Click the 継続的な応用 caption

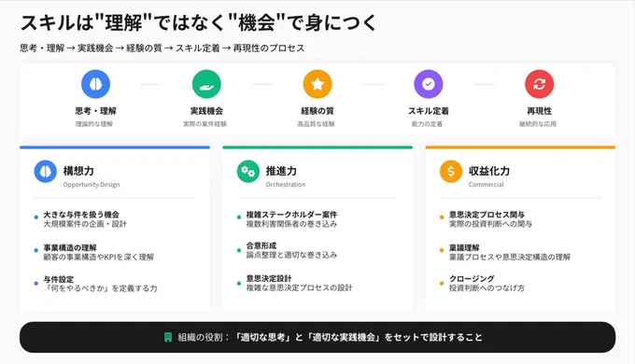[538, 124]
